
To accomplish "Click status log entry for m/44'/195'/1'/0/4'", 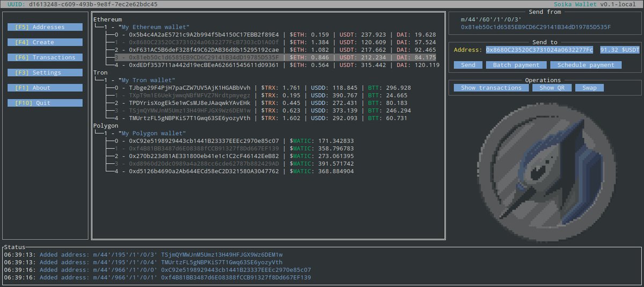I will (143, 262).
